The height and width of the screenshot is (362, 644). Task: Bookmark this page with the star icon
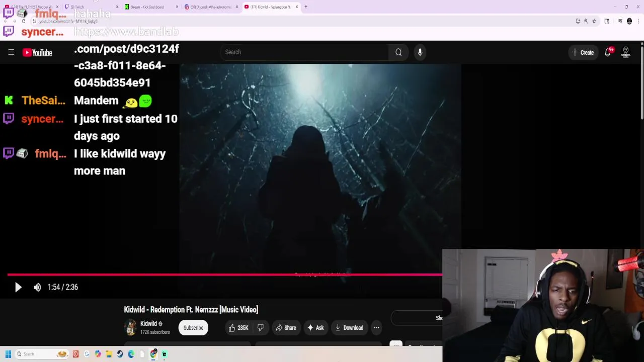[x=594, y=21]
